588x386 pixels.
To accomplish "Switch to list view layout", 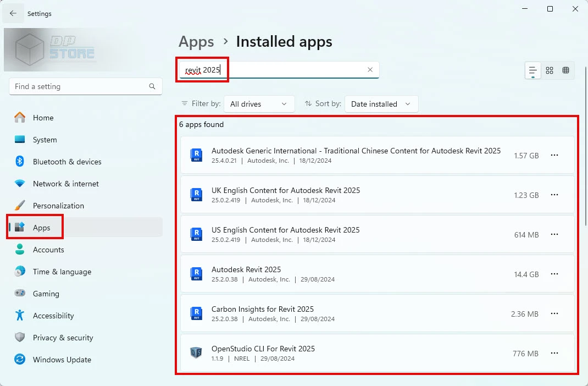I will [533, 70].
